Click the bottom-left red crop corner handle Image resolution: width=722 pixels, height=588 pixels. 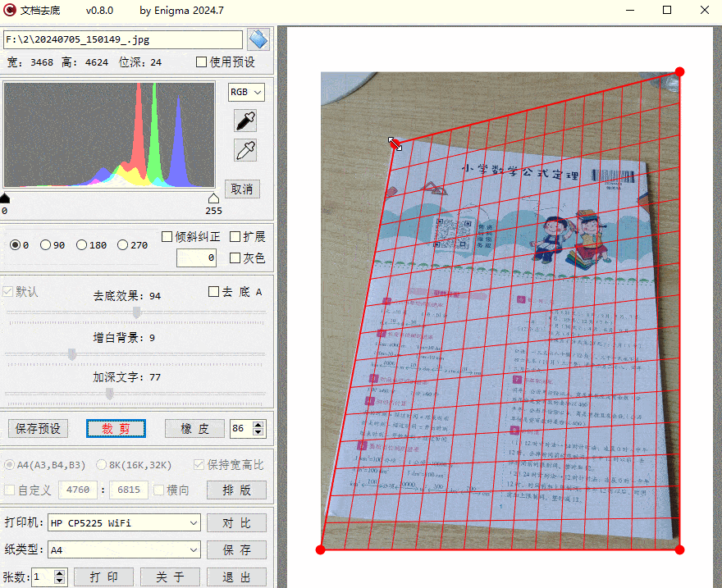321,549
